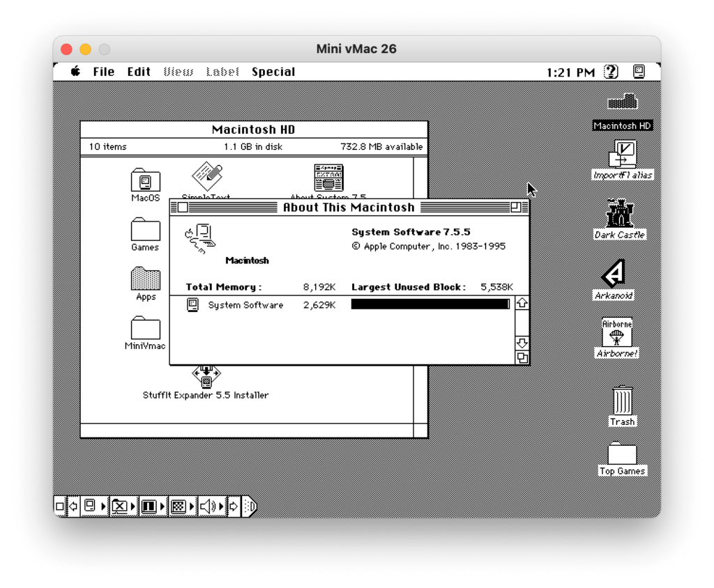Open the MacOS folder icon
Image resolution: width=714 pixels, height=588 pixels.
tap(145, 179)
